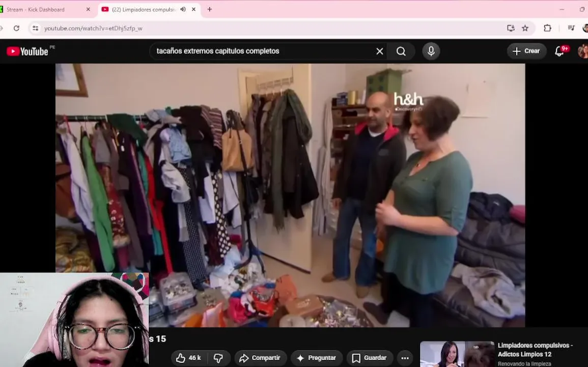Open Adictos Limpios 12 thumbnail
The height and width of the screenshot is (367, 588).
click(457, 354)
